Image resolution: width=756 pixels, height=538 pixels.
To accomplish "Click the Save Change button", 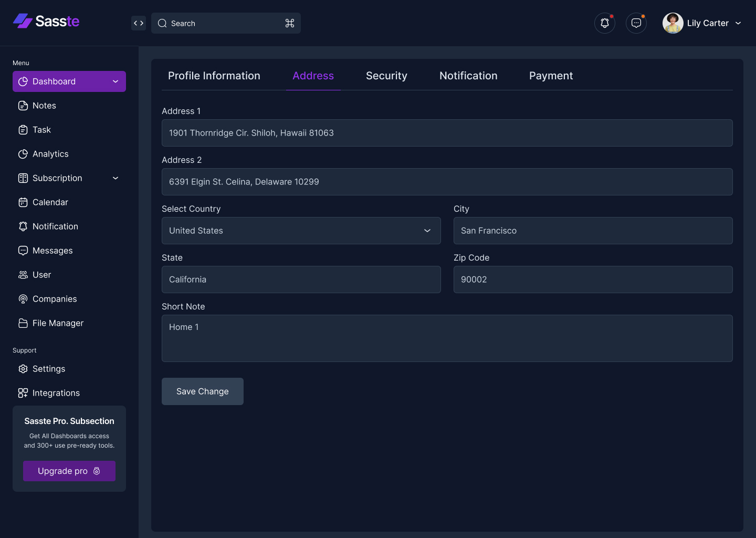I will point(203,391).
